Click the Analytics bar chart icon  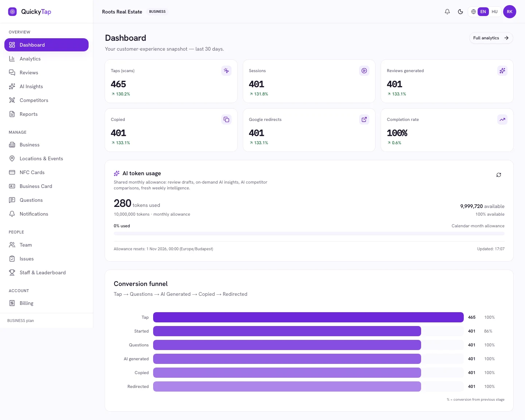pyautogui.click(x=12, y=59)
